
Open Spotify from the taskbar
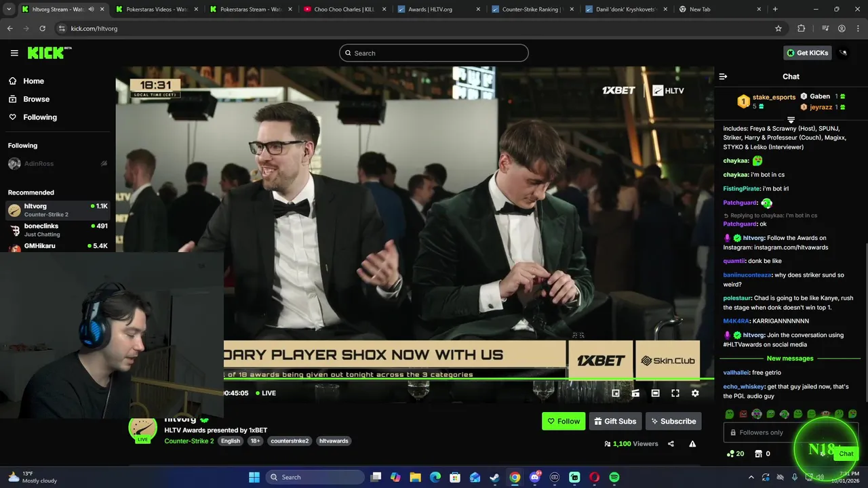point(614,477)
